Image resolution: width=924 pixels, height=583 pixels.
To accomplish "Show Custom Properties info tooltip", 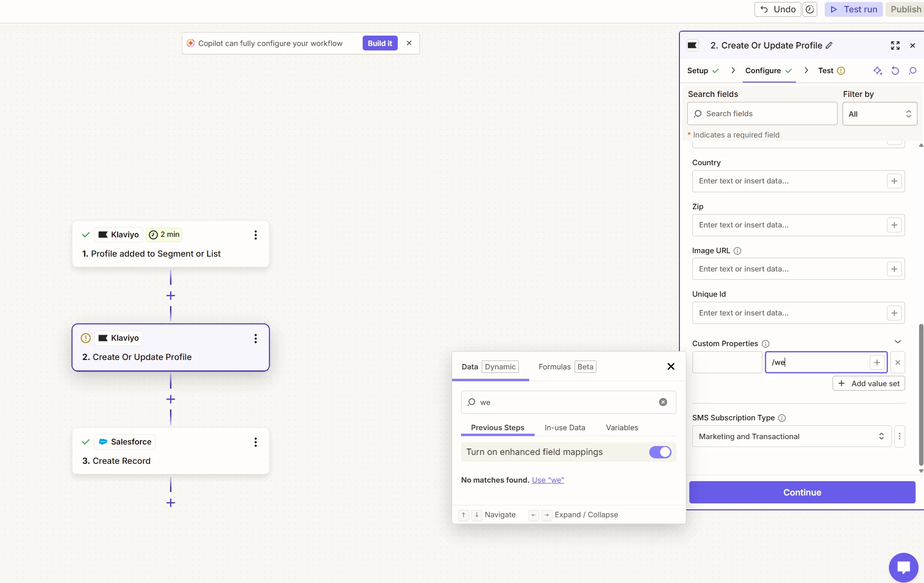I will (765, 344).
